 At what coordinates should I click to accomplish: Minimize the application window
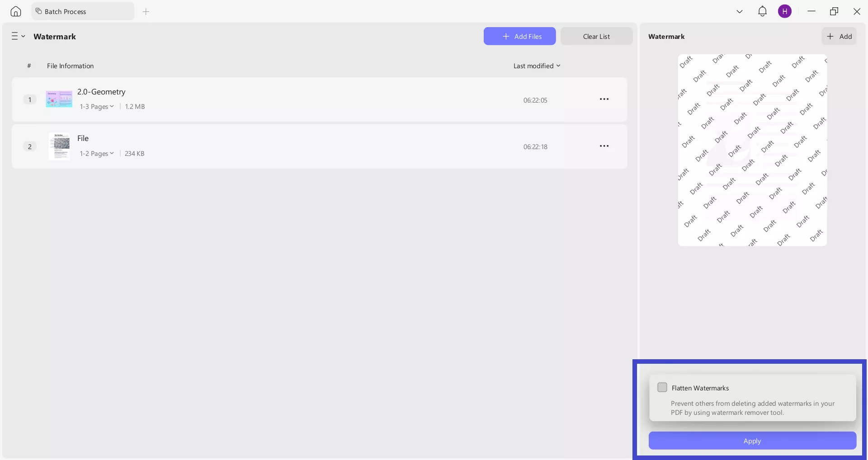point(811,11)
